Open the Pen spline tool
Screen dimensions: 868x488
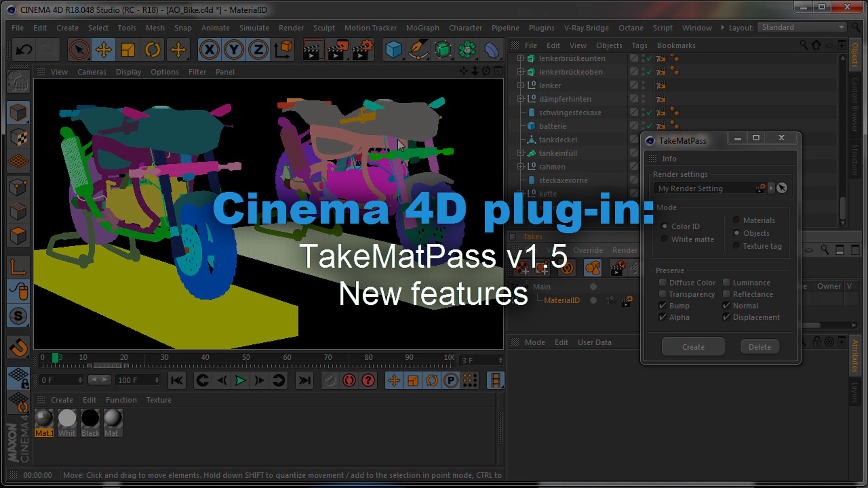tap(418, 50)
